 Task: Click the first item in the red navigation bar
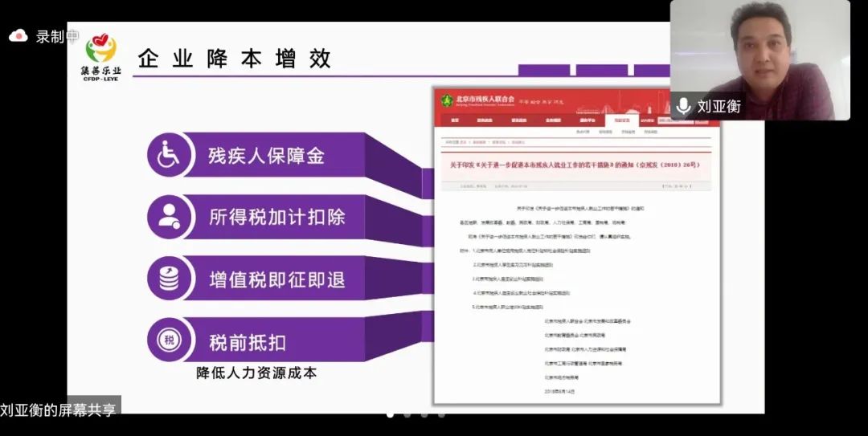pos(455,120)
